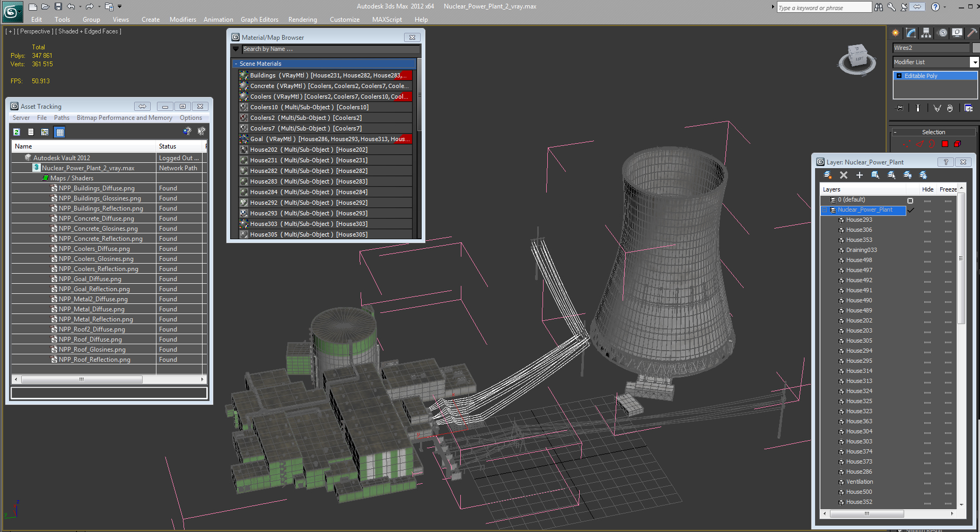The width and height of the screenshot is (980, 532).
Task: Open Material/Map Browser options arrow
Action: click(236, 49)
